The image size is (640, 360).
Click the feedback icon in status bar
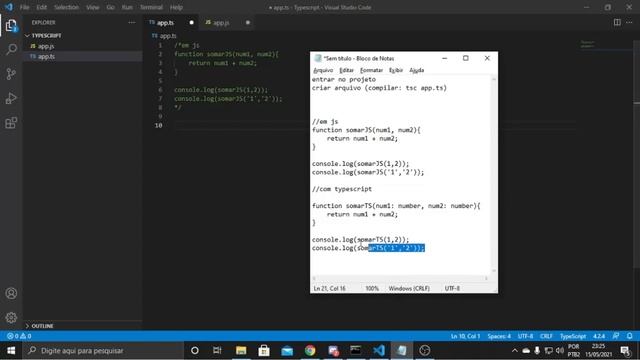tap(616, 336)
